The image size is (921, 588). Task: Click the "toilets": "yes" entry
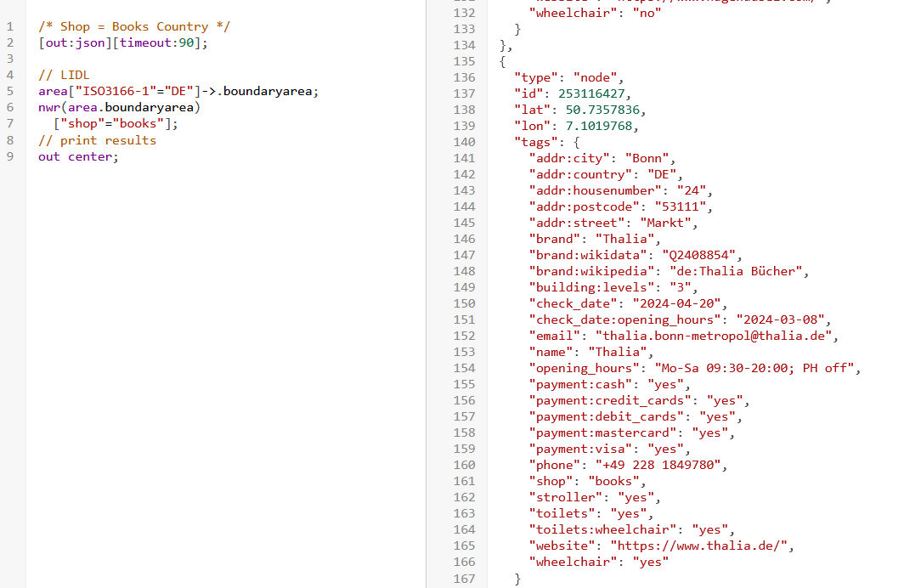590,513
